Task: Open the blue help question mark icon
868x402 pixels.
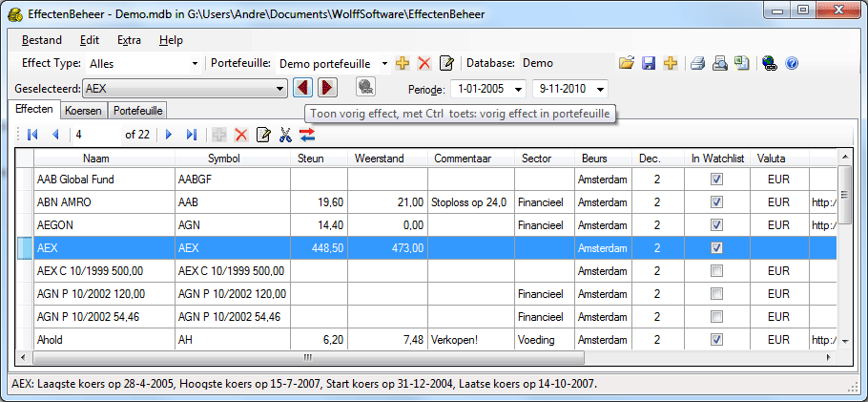Action: coord(792,63)
